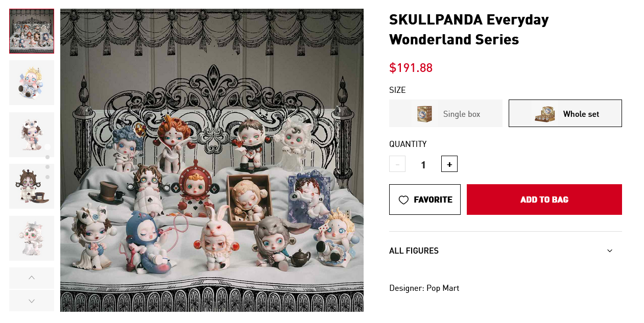
Task: Click the heart icon in Favorite button
Action: (x=403, y=200)
